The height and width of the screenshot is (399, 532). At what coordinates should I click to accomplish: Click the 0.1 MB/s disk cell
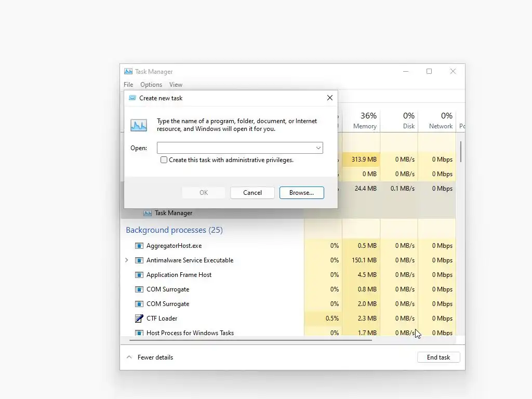(x=400, y=189)
